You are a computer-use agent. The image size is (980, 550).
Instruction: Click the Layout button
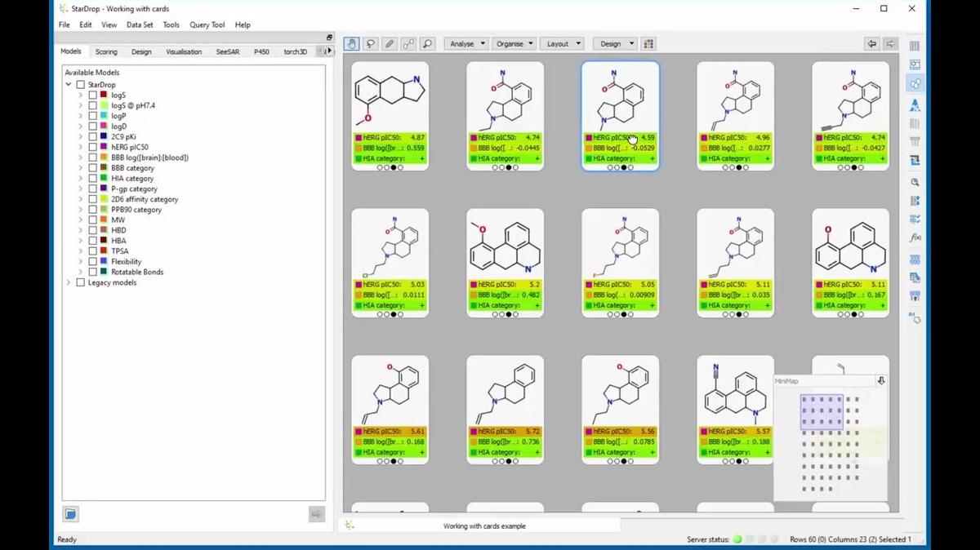tap(563, 44)
